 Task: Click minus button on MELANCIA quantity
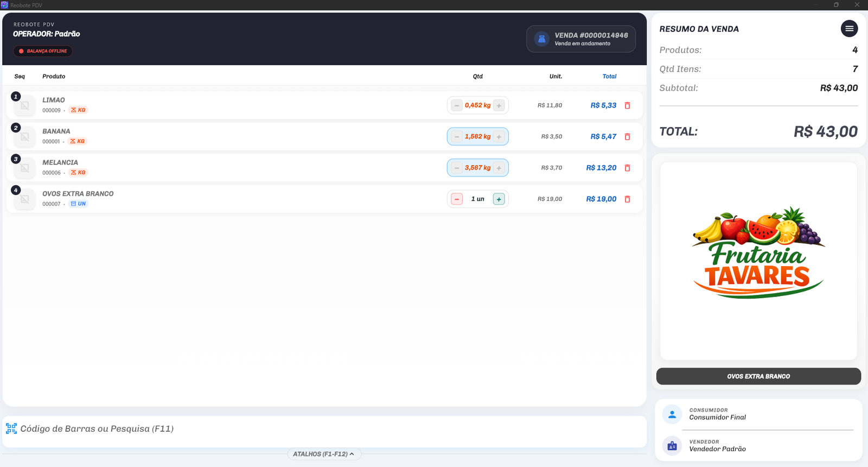(x=457, y=168)
